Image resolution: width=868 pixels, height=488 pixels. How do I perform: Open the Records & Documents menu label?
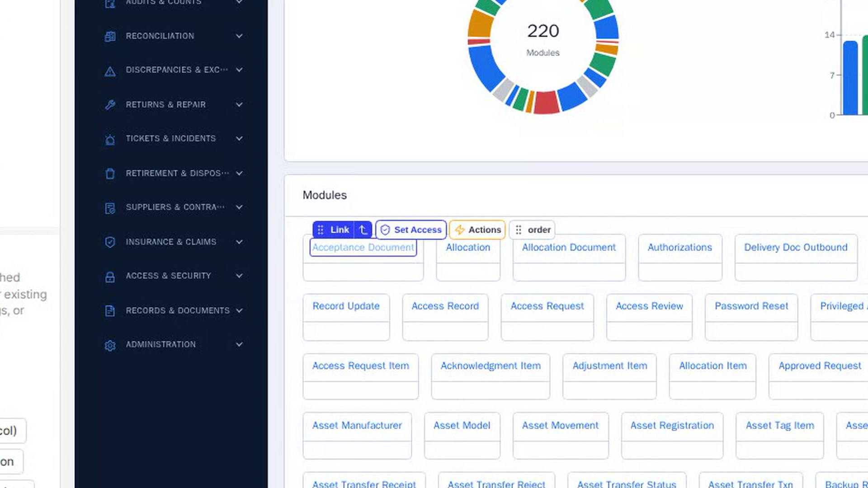point(178,311)
